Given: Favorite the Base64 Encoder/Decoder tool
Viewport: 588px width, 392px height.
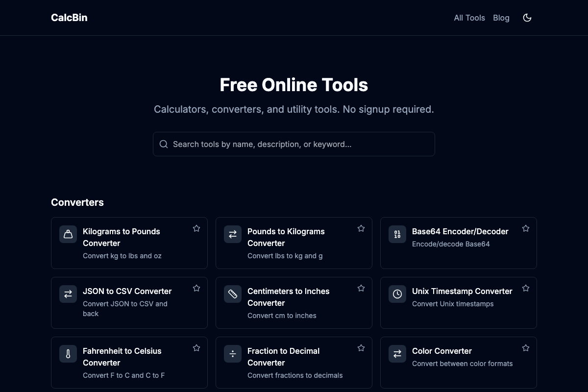Looking at the screenshot, I should pos(526,228).
